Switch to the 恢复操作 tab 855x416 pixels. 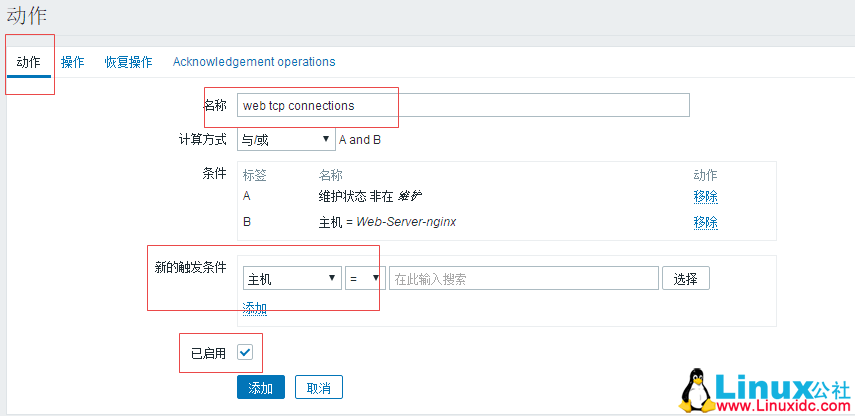coord(128,62)
